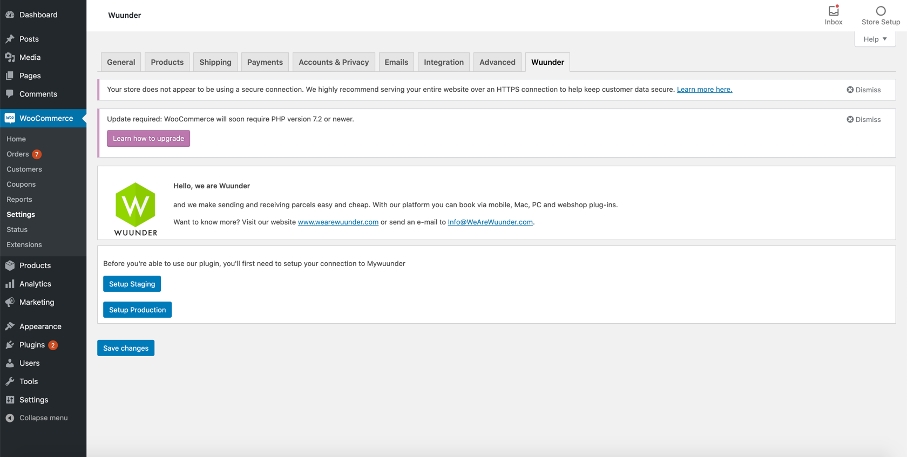This screenshot has width=908, height=458.
Task: Open the Reports submenu item
Action: (19, 199)
